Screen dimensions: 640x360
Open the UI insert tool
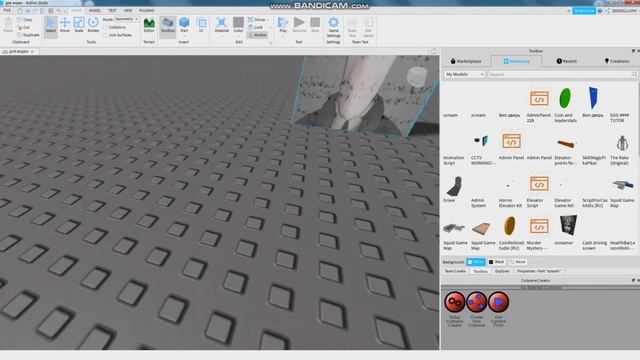pyautogui.click(x=201, y=25)
